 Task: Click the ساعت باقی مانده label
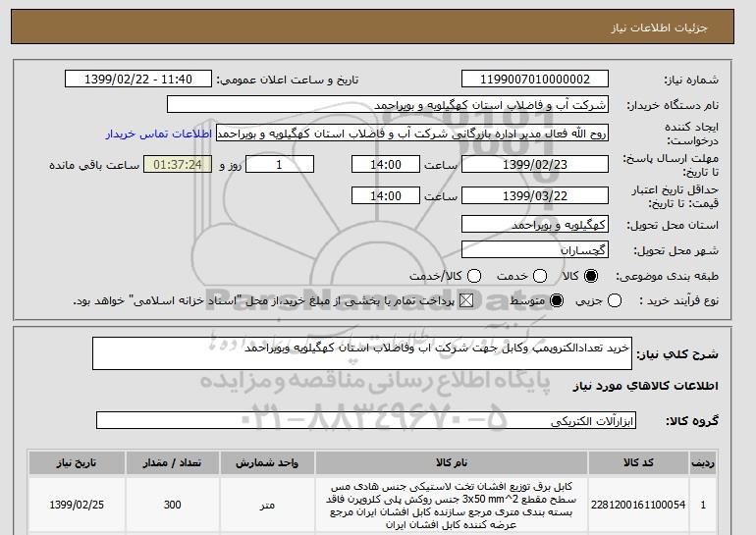94,165
